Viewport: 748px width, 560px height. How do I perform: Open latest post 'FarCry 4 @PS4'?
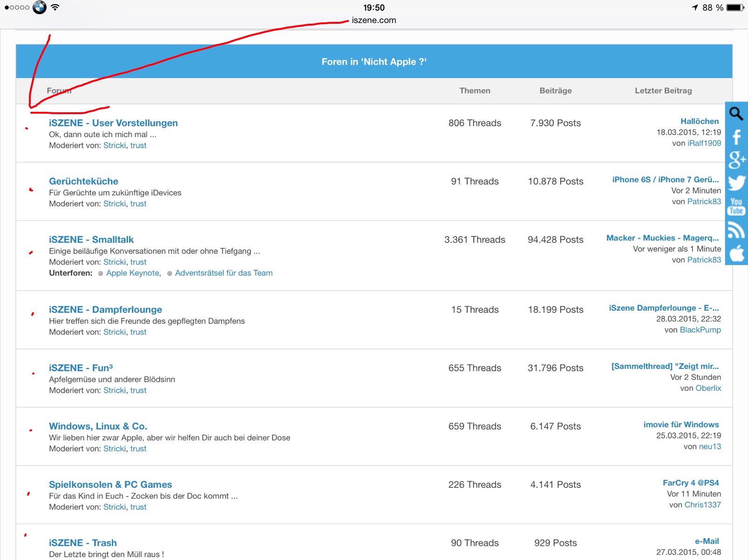(691, 483)
